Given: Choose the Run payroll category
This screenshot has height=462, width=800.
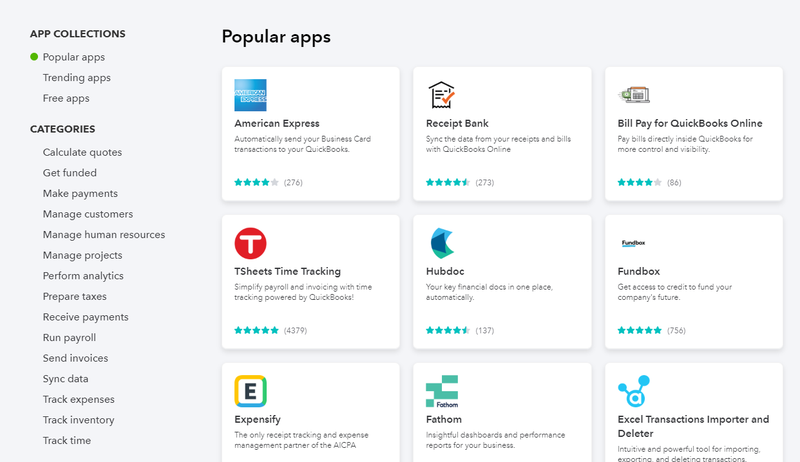Looking at the screenshot, I should coord(69,338).
